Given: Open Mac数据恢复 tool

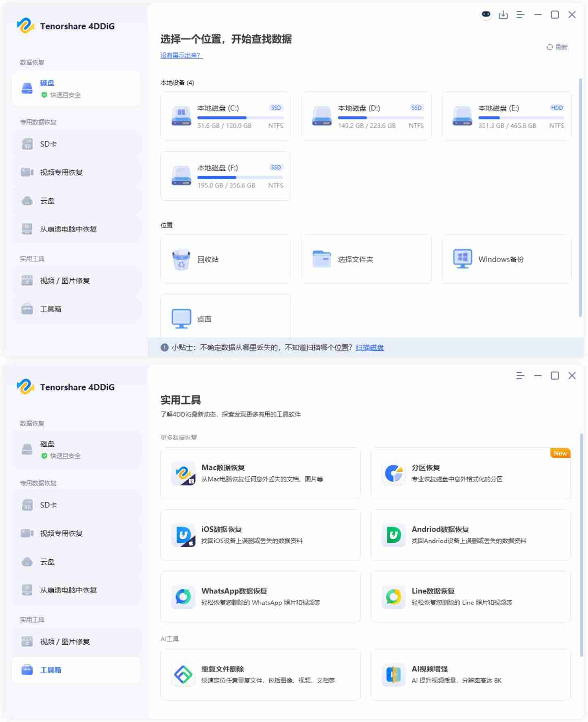Looking at the screenshot, I should coord(260,473).
